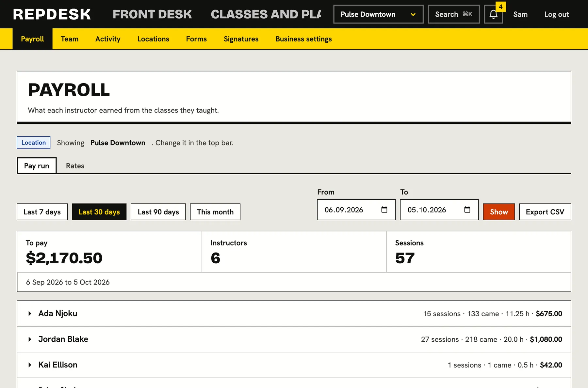Open the Team menu item
The width and height of the screenshot is (588, 388).
click(x=70, y=39)
